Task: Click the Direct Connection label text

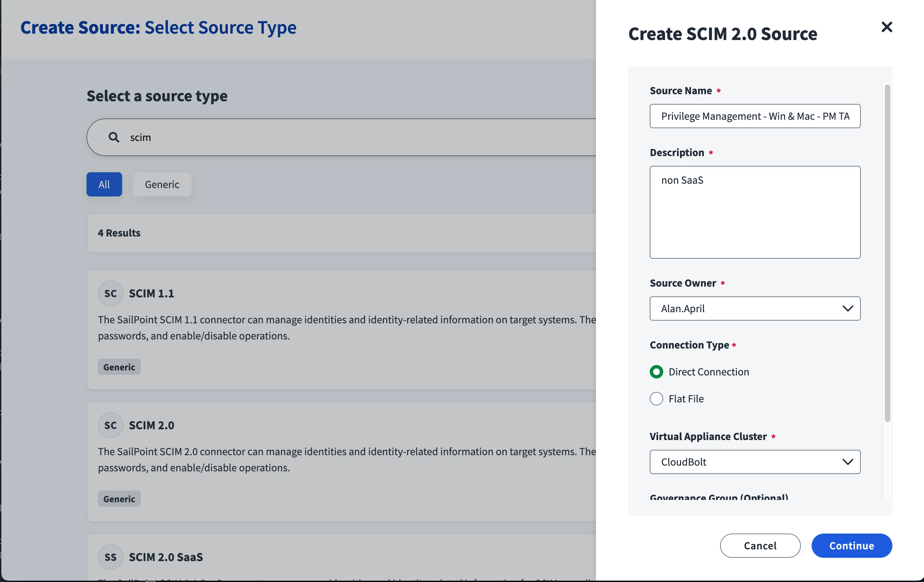Action: (x=709, y=372)
